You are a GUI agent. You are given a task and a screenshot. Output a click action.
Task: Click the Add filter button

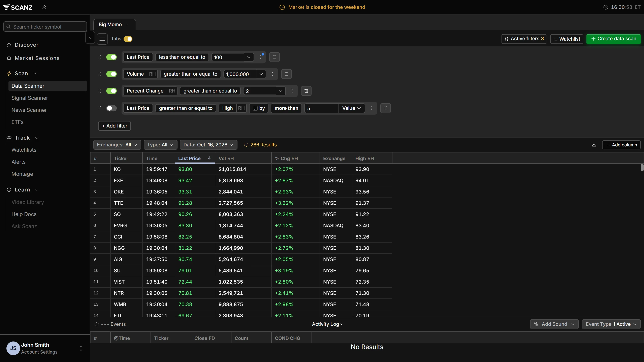pos(115,126)
